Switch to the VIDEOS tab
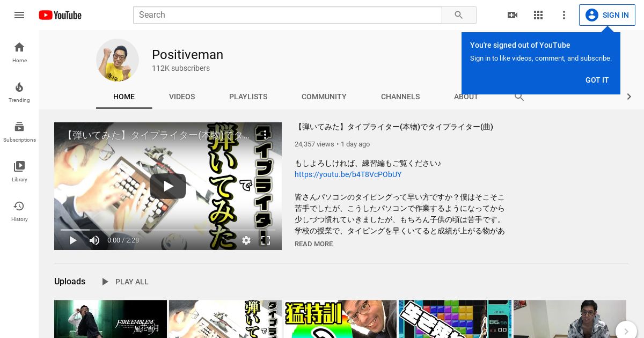The image size is (644, 338). coord(182,97)
